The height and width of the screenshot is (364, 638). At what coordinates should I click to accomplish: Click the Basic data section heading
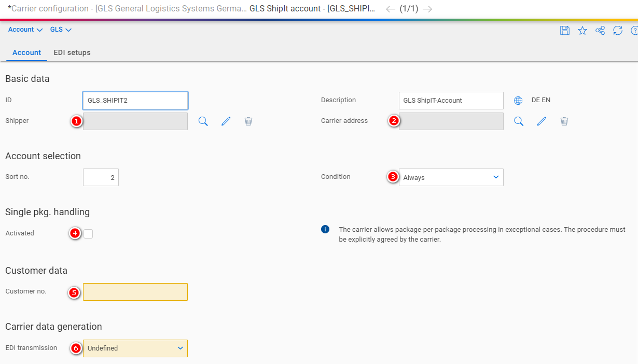(27, 79)
